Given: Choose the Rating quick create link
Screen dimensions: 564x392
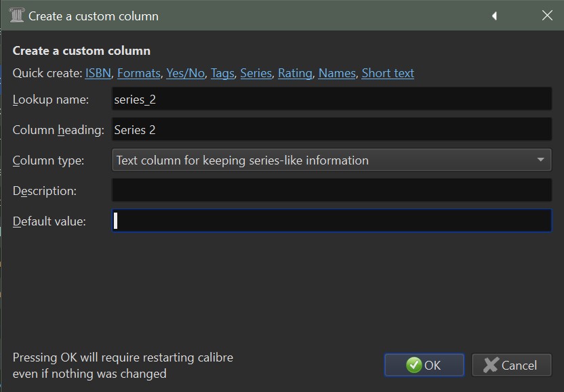Looking at the screenshot, I should [295, 73].
